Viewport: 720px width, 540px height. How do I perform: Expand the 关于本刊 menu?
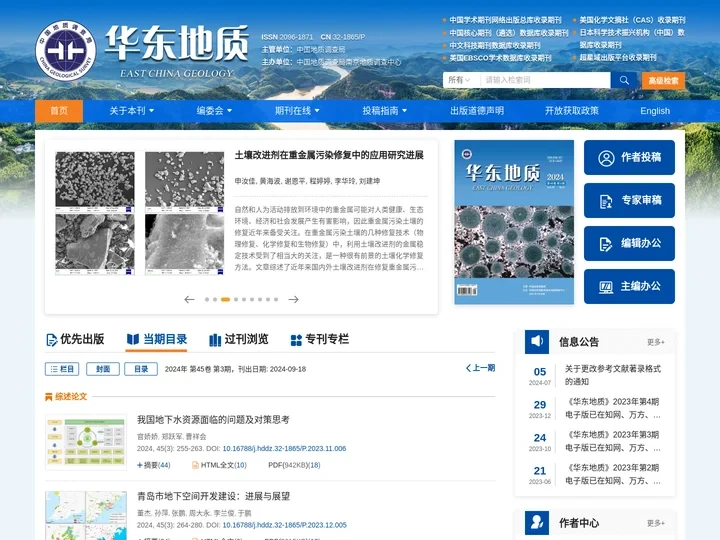coord(131,111)
